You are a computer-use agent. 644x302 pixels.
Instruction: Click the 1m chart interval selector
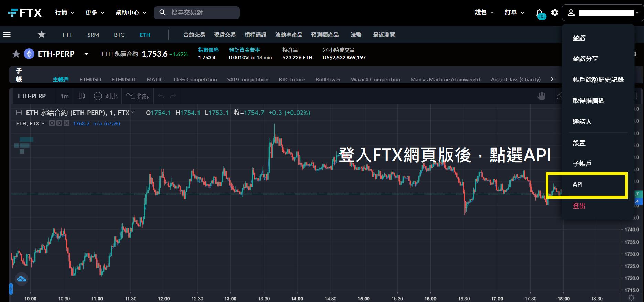coord(65,96)
